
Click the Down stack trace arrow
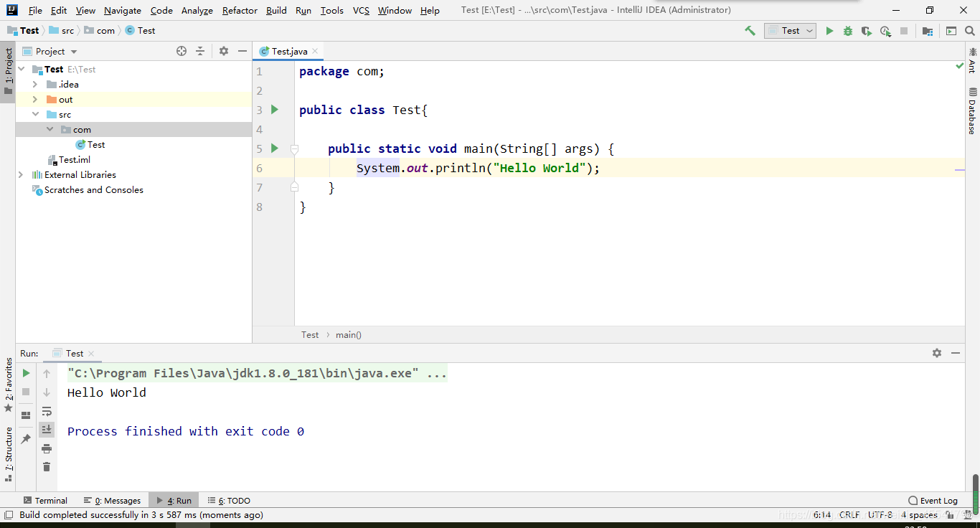pyautogui.click(x=47, y=392)
